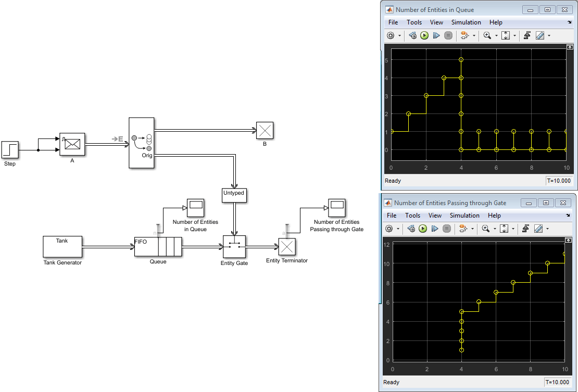The width and height of the screenshot is (578, 392).
Task: Open File menu in Gate scope
Action: (392, 216)
